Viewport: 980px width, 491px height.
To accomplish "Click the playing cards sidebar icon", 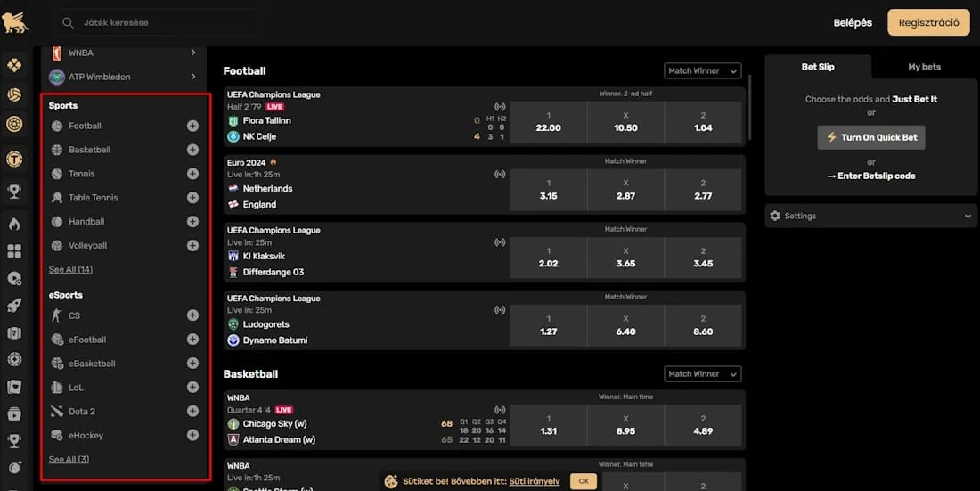I will pos(14,387).
